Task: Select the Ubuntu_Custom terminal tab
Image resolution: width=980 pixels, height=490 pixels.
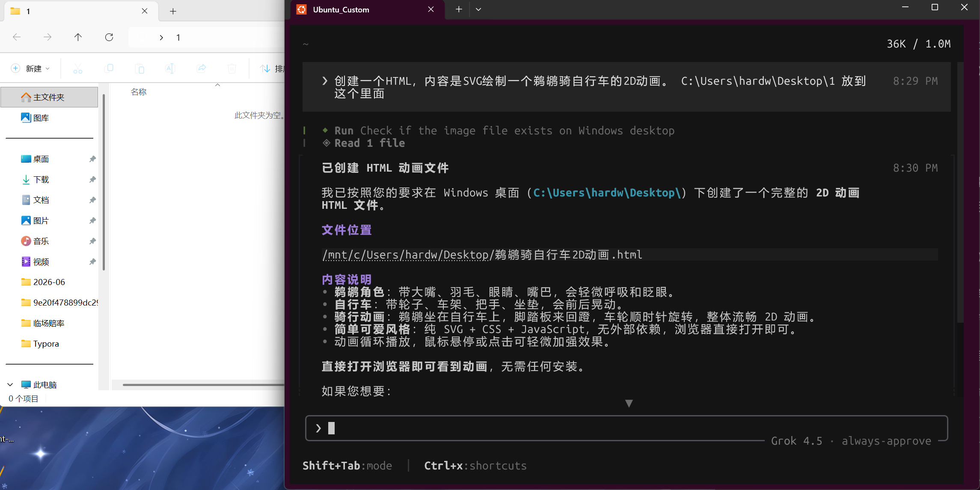Action: point(368,9)
